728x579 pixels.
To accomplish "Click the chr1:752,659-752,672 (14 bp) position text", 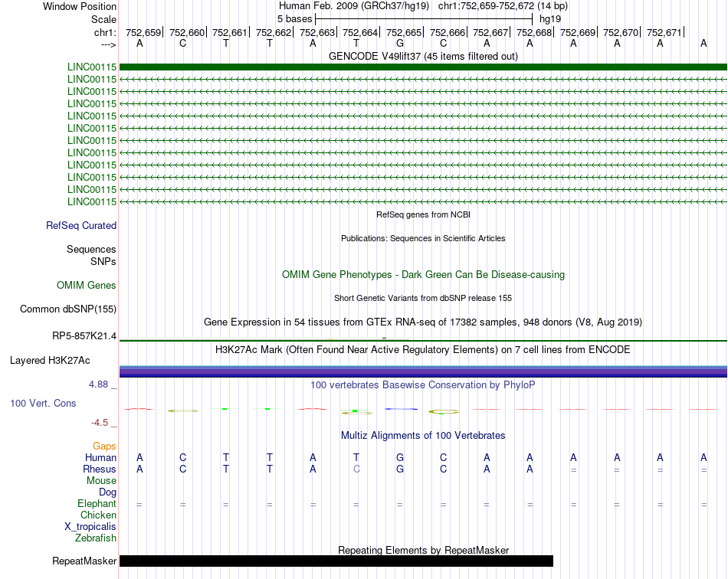I will (503, 6).
